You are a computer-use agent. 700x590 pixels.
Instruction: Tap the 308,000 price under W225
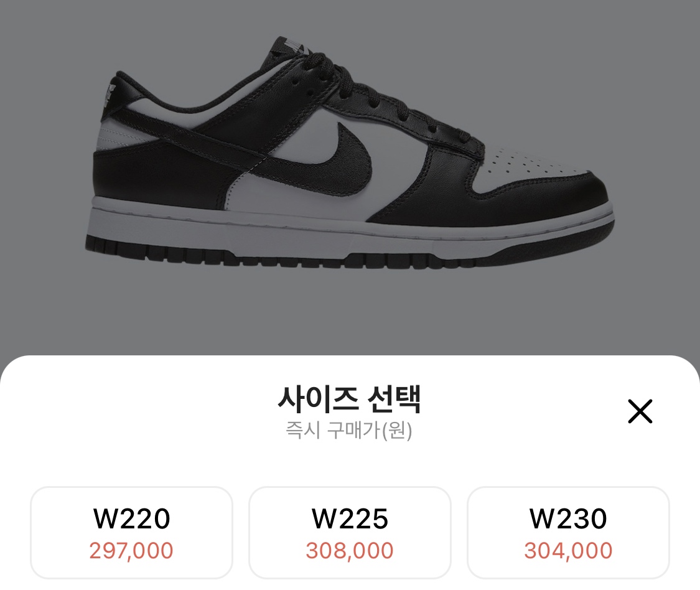(350, 551)
